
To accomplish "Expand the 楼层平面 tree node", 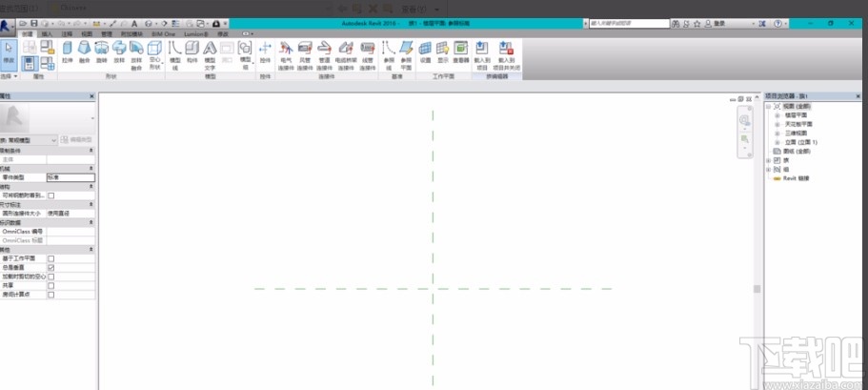I will click(x=777, y=115).
